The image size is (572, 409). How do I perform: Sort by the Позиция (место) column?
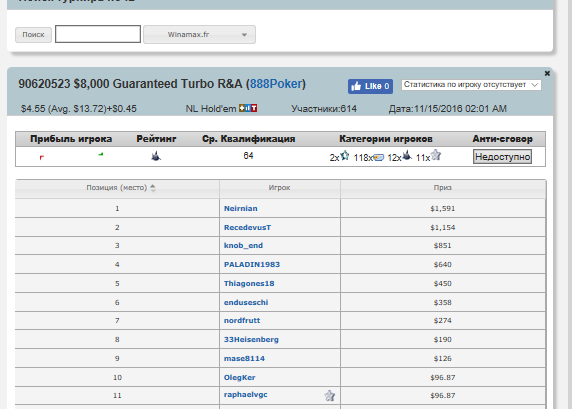[x=117, y=188]
